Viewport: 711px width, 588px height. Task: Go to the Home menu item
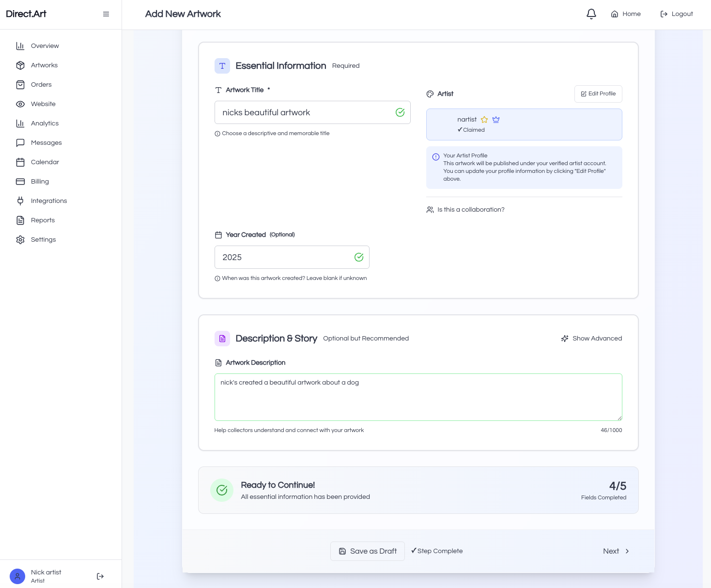click(x=625, y=14)
